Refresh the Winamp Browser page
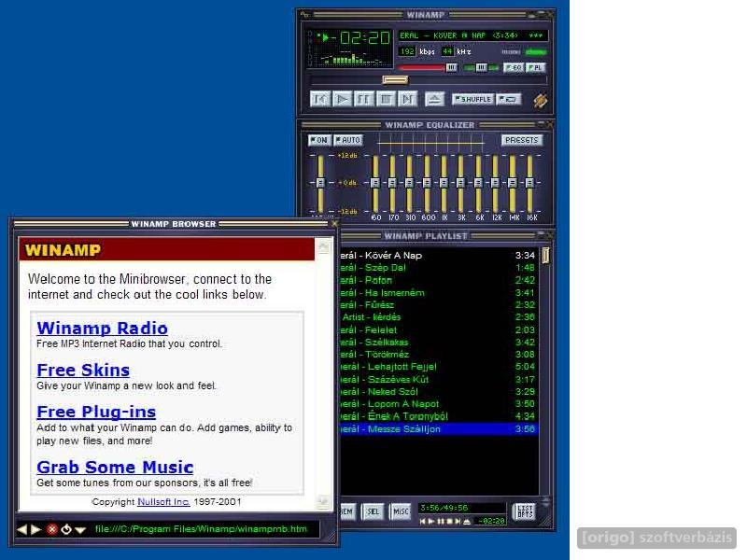This screenshot has height=560, width=747. [x=66, y=529]
